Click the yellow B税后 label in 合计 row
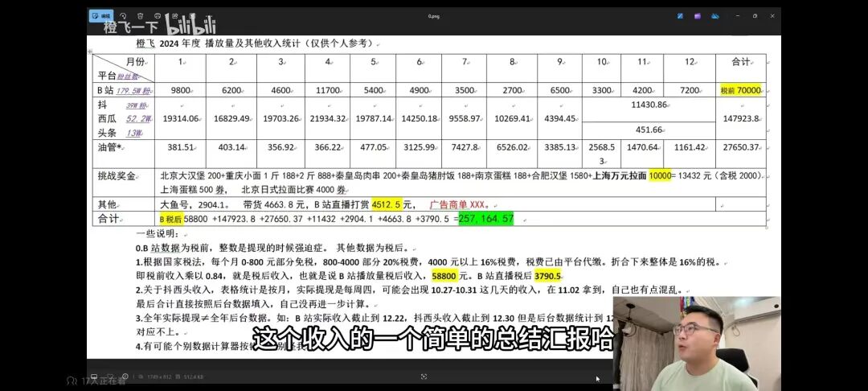Image resolution: width=868 pixels, height=391 pixels. click(171, 220)
